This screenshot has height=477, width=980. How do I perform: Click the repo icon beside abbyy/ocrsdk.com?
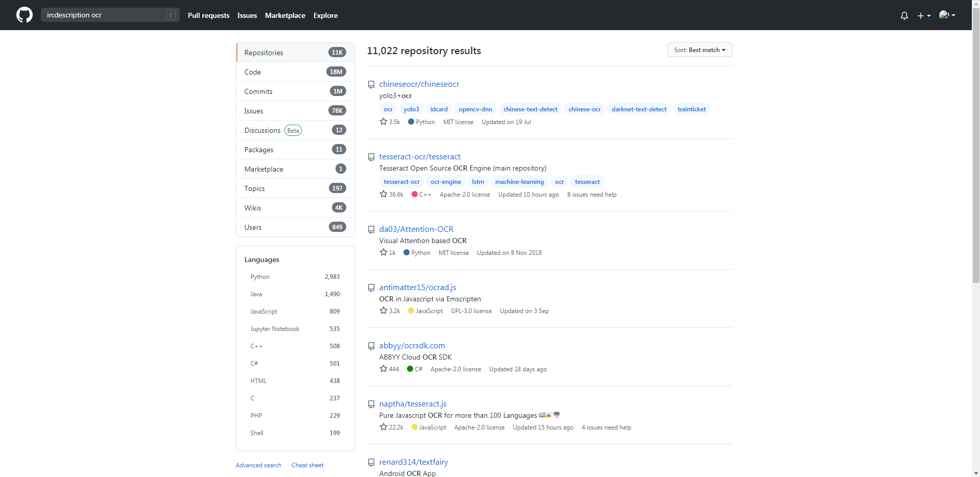coord(371,346)
